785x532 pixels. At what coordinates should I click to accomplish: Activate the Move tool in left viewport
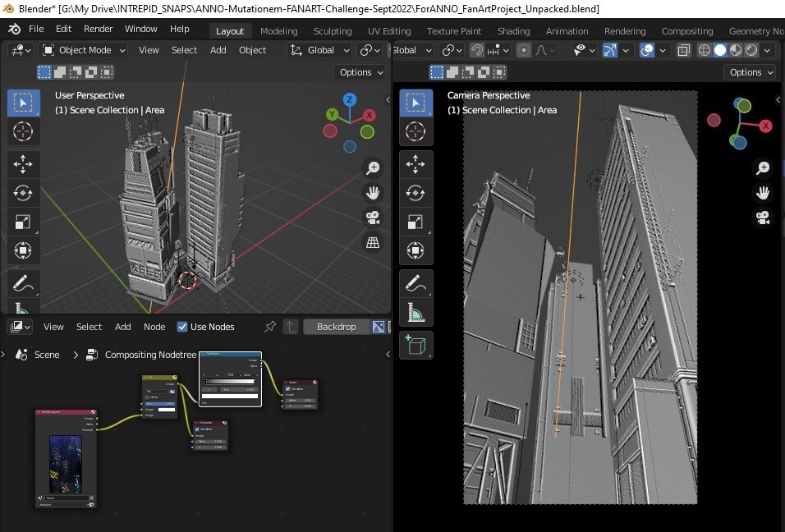click(x=23, y=163)
